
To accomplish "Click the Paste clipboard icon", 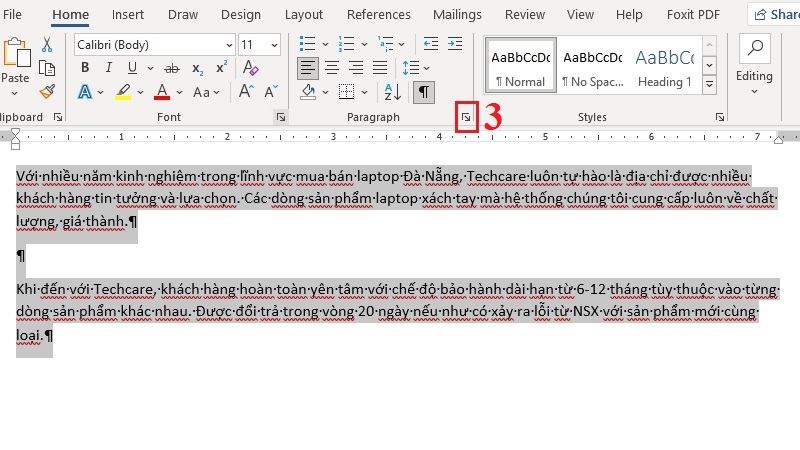I will (16, 53).
